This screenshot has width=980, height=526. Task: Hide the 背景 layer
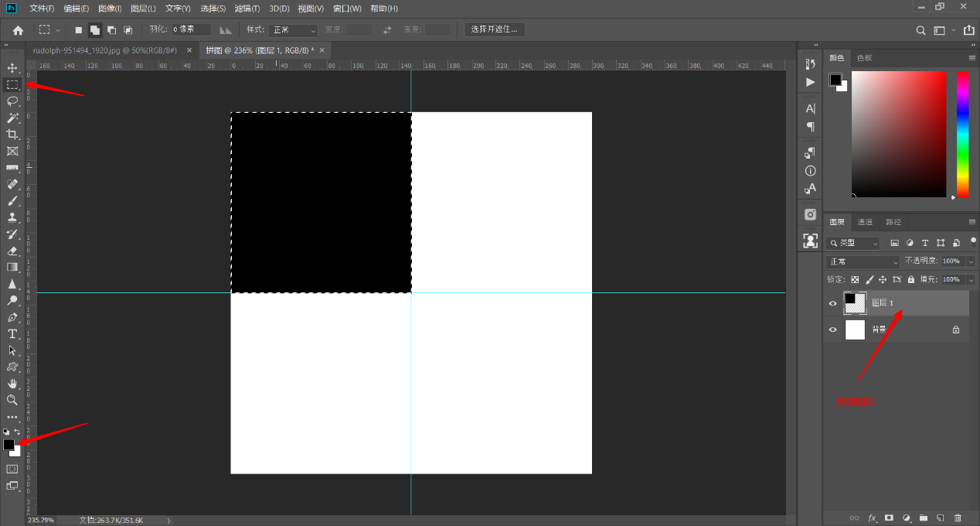(832, 330)
